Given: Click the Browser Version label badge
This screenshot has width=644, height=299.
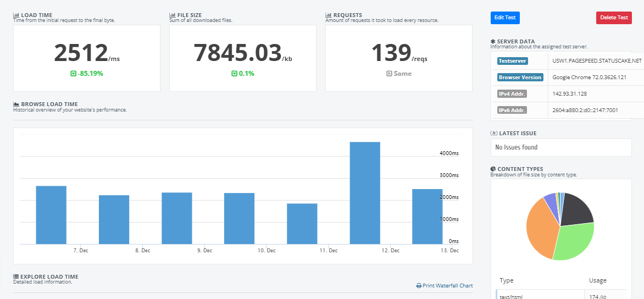Looking at the screenshot, I should 520,77.
